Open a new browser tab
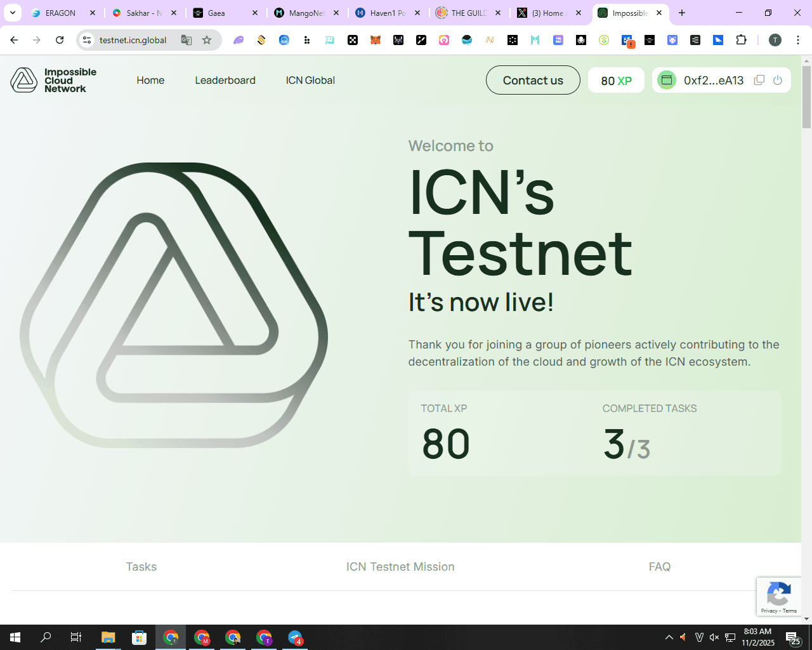The height and width of the screenshot is (650, 812). 682,13
